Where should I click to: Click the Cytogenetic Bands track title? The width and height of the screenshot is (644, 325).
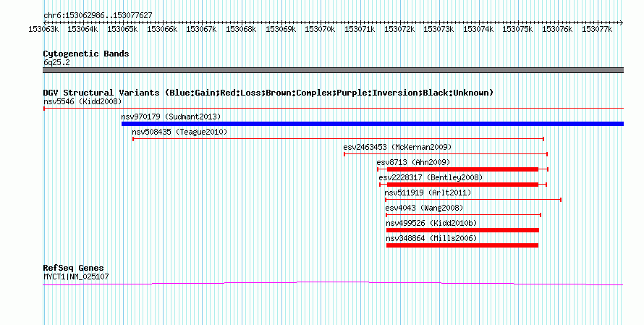pyautogui.click(x=86, y=54)
